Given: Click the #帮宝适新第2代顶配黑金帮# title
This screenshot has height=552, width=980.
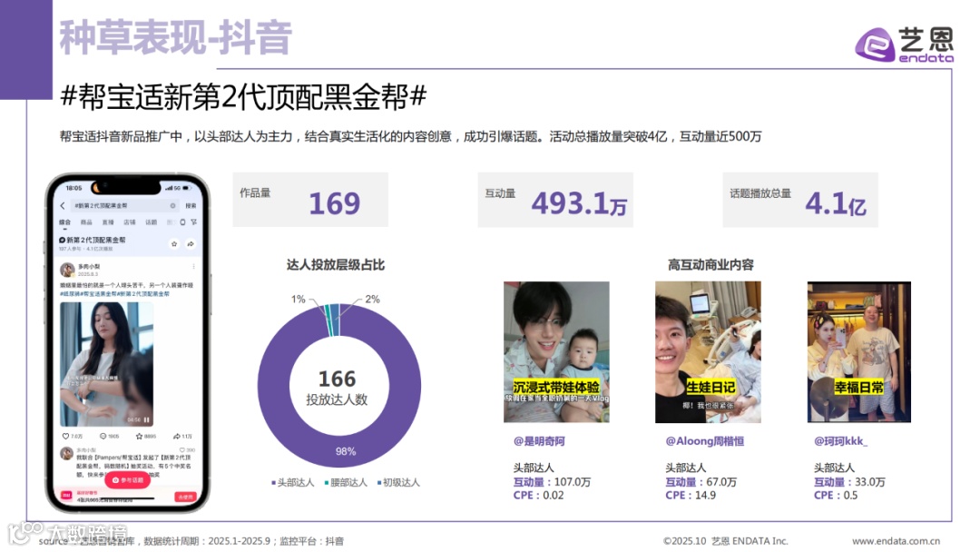Looking at the screenshot, I should click(x=243, y=97).
